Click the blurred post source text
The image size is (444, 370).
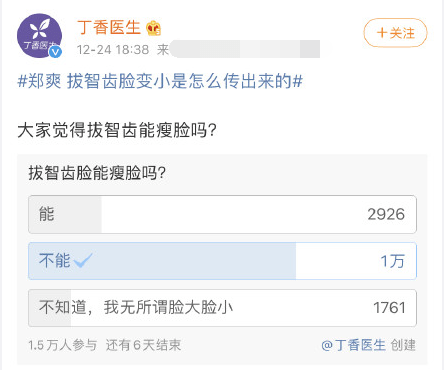(245, 49)
